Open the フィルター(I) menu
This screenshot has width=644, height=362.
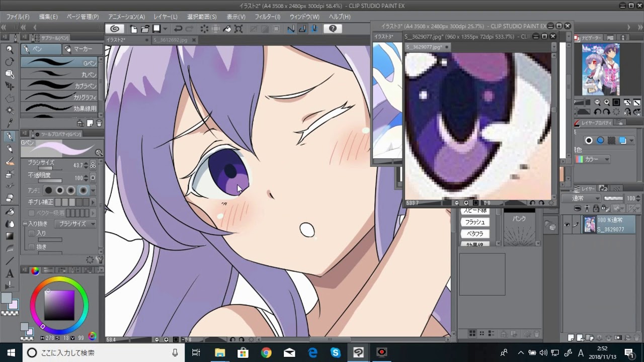tap(267, 17)
